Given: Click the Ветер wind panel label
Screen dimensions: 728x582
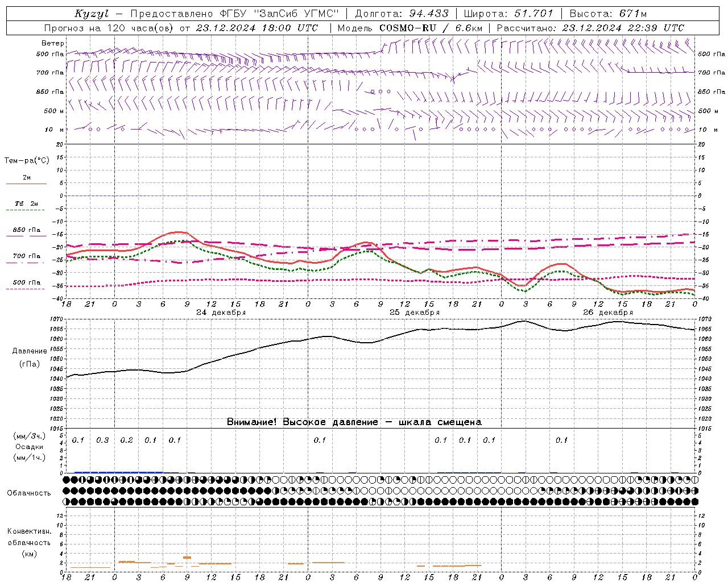Looking at the screenshot, I should 52,43.
